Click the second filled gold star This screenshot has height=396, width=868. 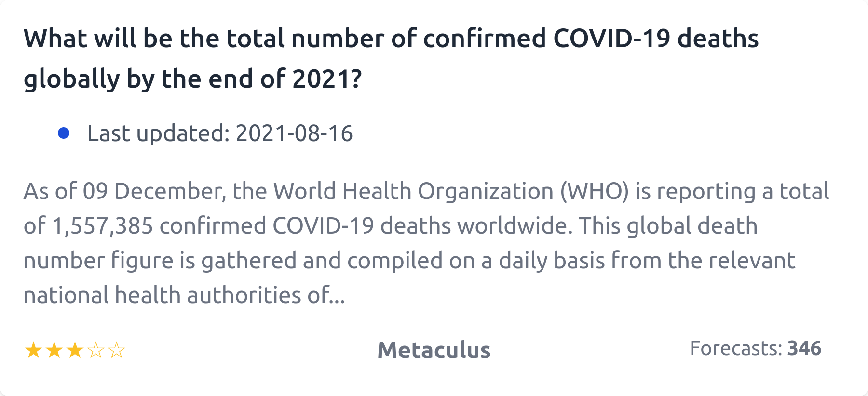tap(54, 350)
